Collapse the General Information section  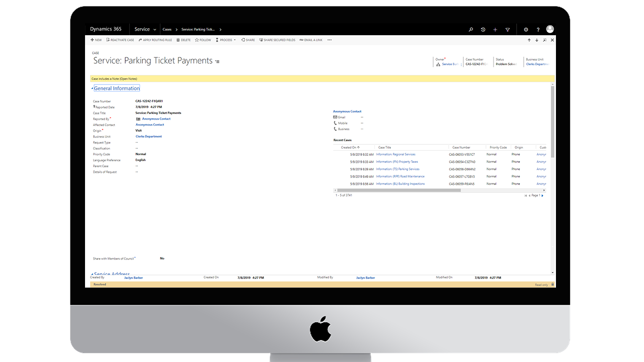[x=116, y=88]
